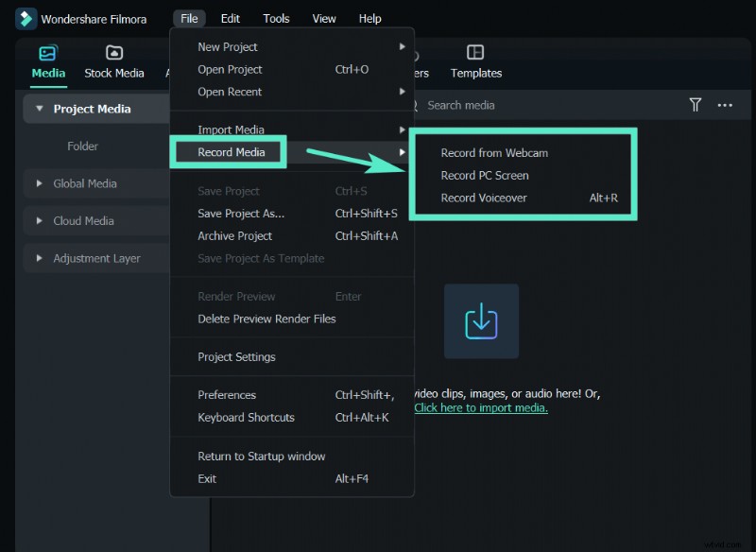756x552 pixels.
Task: Open the New Project submenu
Action: click(x=228, y=46)
